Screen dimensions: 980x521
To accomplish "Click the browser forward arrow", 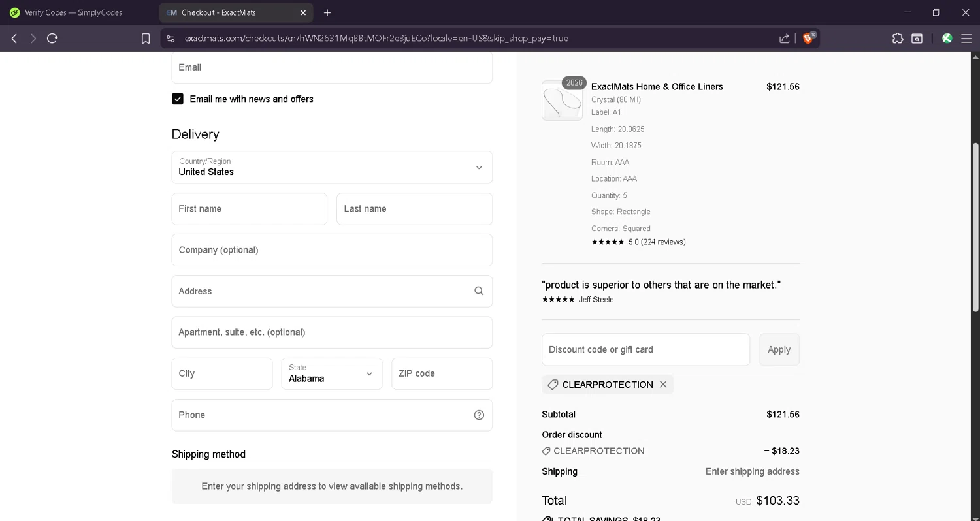I will click(33, 39).
